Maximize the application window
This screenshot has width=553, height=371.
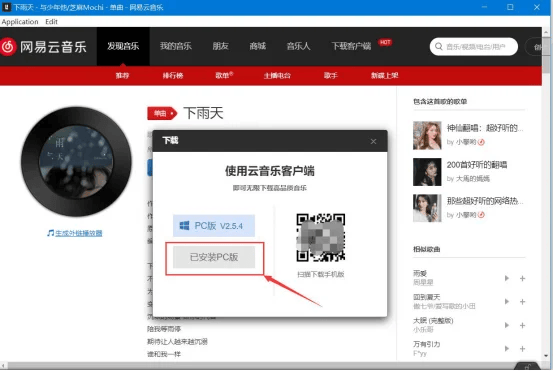pos(510,7)
